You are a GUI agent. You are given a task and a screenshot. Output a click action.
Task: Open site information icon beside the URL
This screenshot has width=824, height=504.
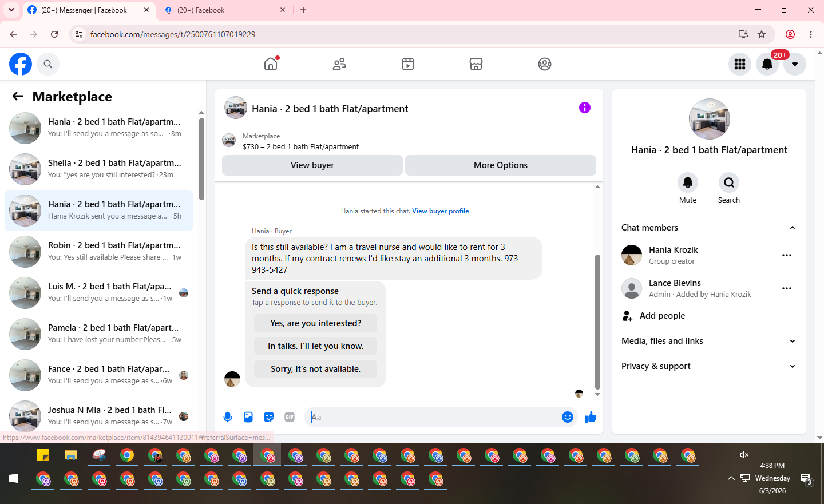click(79, 34)
